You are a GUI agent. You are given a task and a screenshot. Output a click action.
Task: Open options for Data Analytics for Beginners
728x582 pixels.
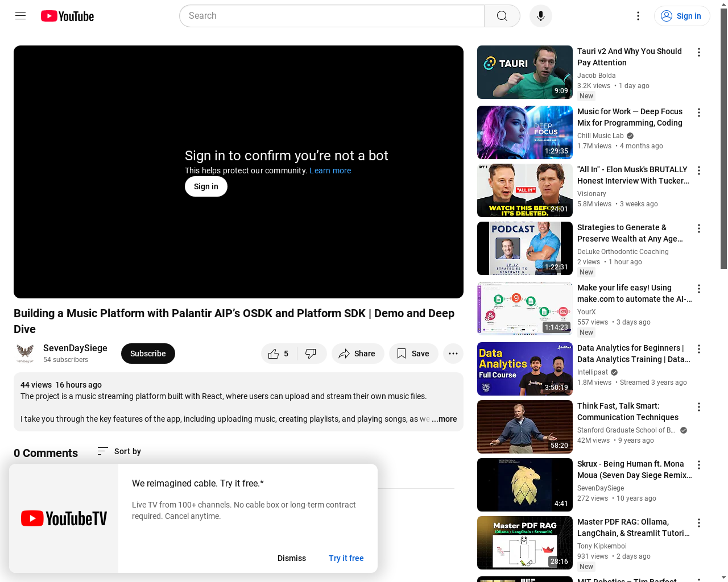tap(699, 349)
